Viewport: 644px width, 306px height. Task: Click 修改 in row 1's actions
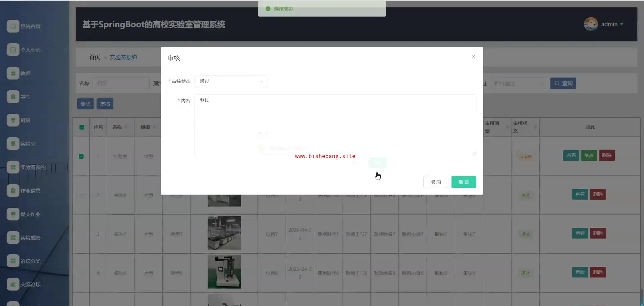point(589,155)
